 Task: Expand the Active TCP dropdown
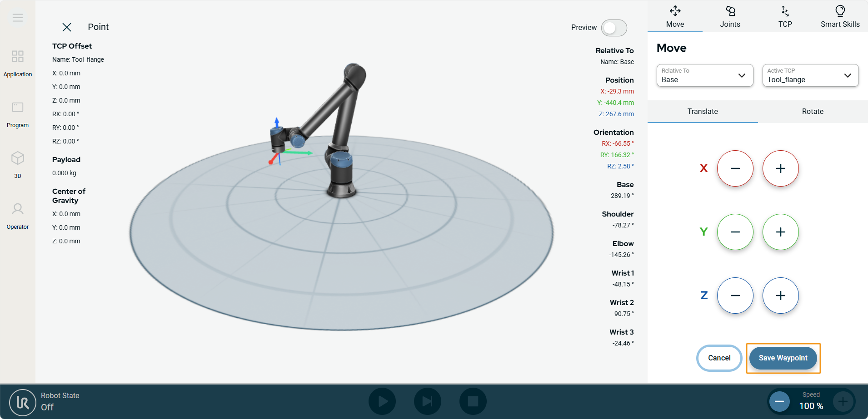810,75
